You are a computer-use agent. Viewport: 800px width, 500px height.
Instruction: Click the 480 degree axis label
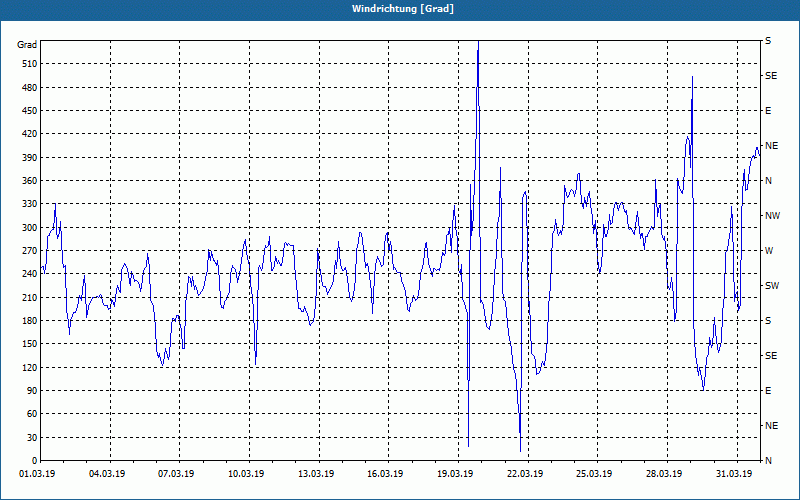[x=30, y=88]
